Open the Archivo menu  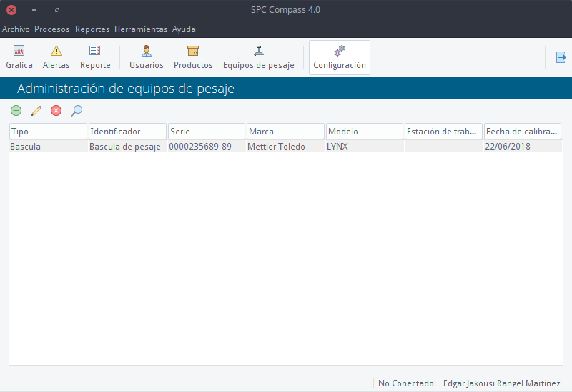16,29
